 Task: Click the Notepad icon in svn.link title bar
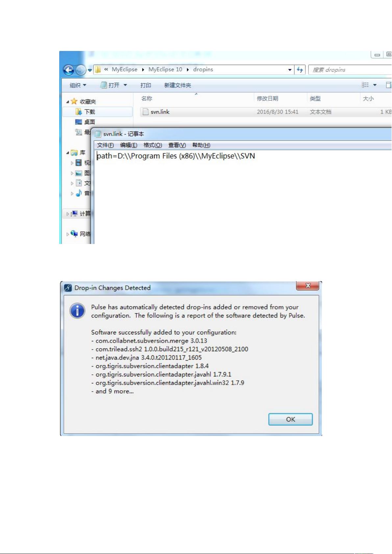[98, 134]
